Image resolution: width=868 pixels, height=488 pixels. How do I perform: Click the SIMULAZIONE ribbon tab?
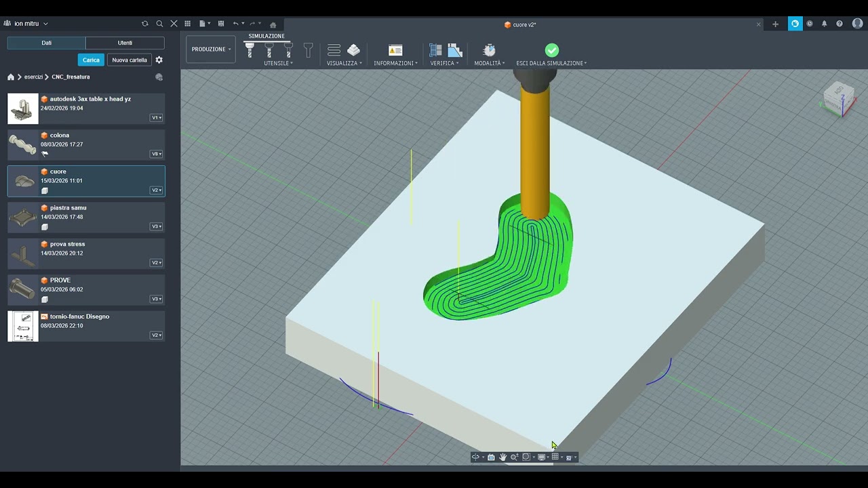point(267,36)
